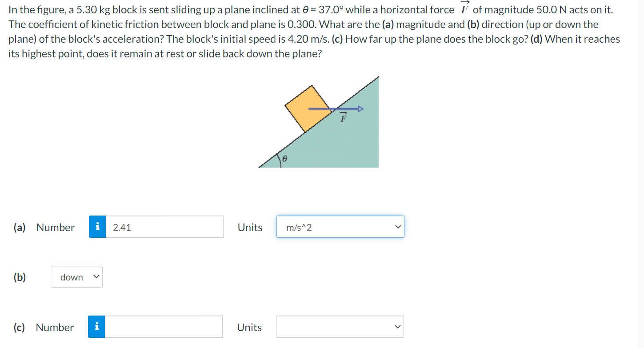
Task: Click the F label under the force arrow
Action: click(x=343, y=118)
